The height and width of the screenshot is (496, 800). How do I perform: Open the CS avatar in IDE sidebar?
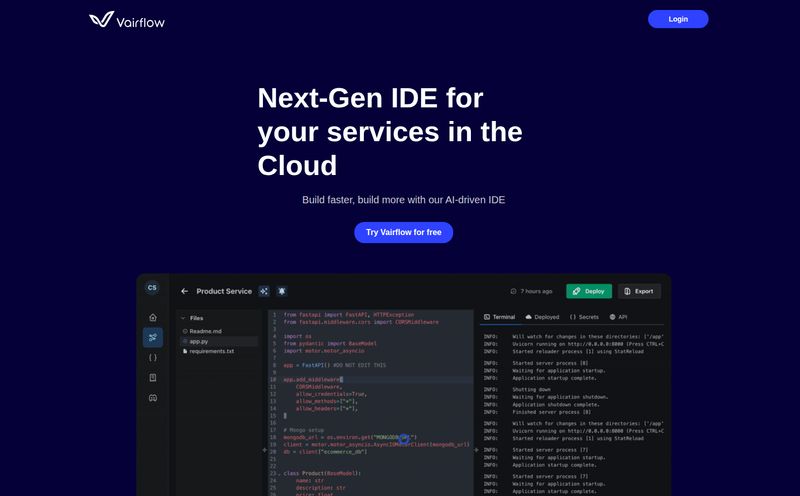(x=152, y=288)
